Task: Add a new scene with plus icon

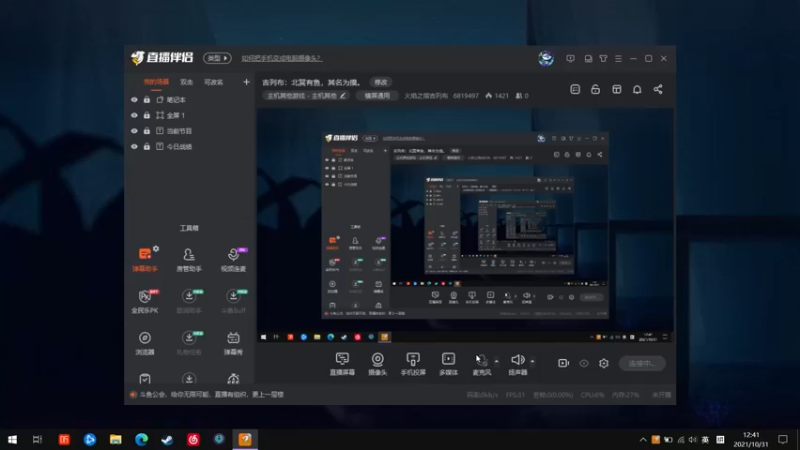Action: (x=246, y=82)
